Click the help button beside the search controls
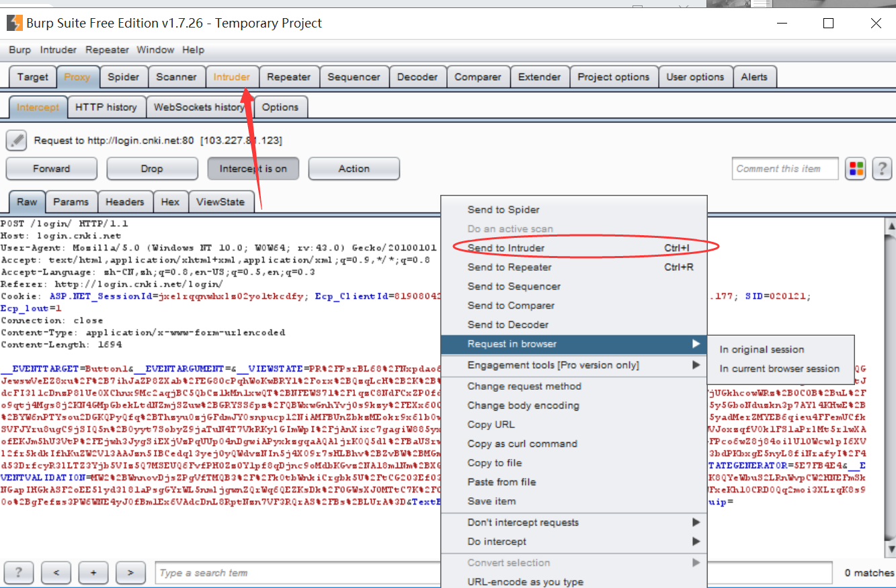 (19, 573)
